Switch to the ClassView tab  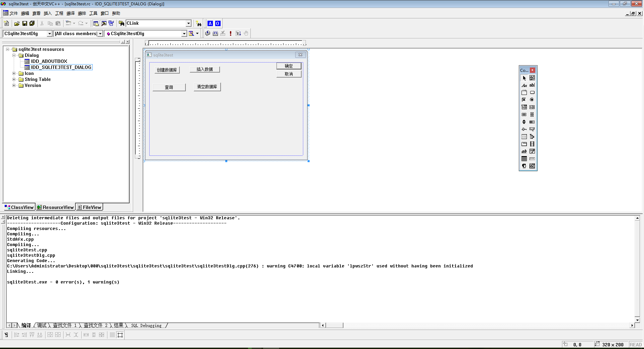coord(19,207)
